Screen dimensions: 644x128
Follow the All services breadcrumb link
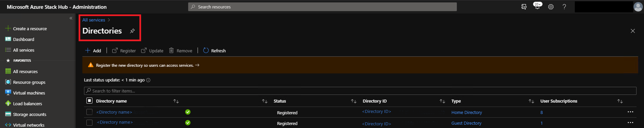point(94,20)
